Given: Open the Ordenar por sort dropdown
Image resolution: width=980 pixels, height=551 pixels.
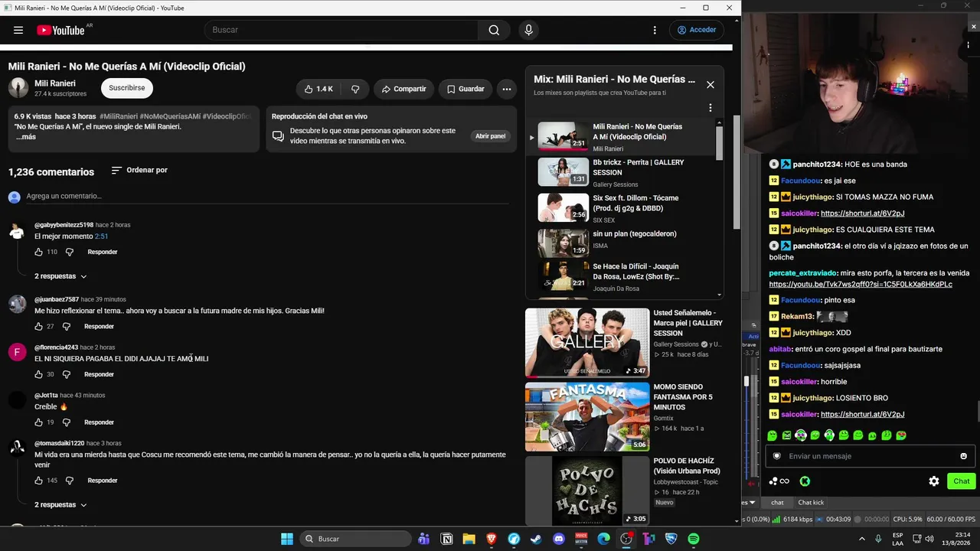Looking at the screenshot, I should 139,170.
